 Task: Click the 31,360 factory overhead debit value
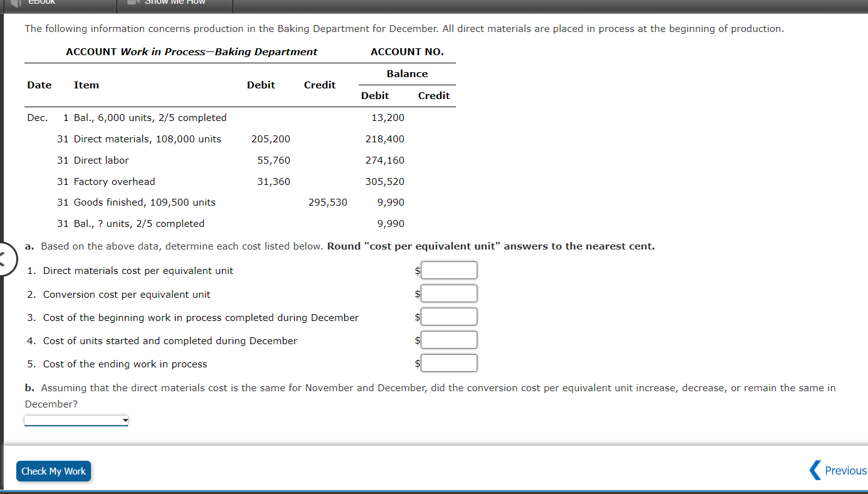[273, 182]
